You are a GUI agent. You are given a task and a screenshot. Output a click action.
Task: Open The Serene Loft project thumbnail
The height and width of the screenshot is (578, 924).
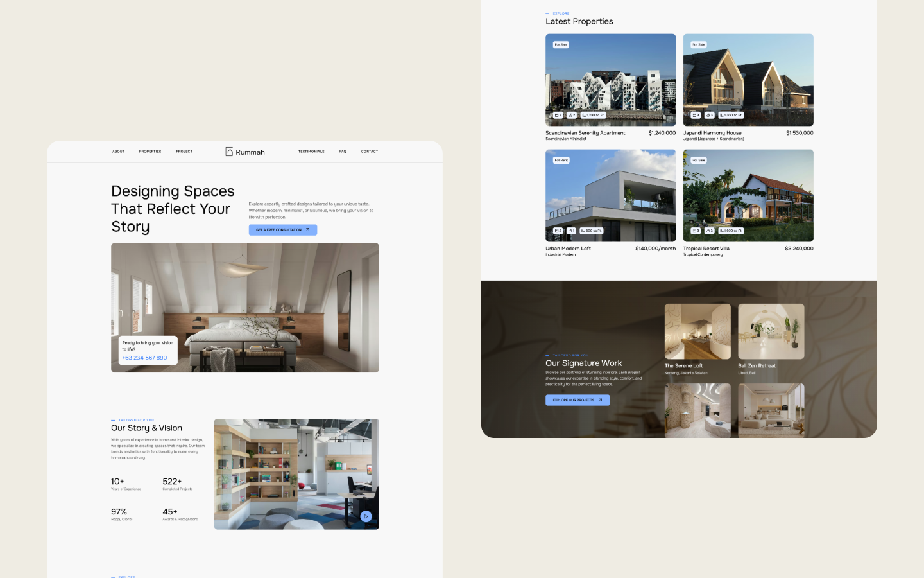(697, 331)
